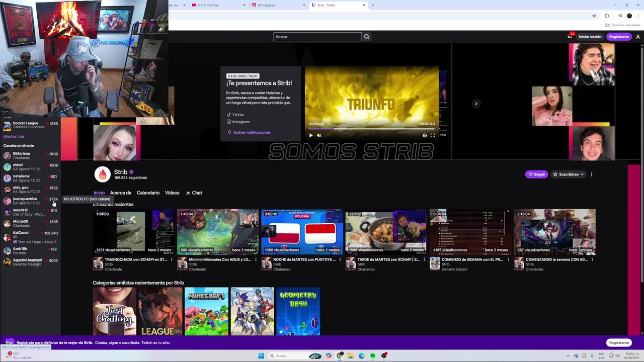Open the Acerca de tab

click(x=121, y=193)
